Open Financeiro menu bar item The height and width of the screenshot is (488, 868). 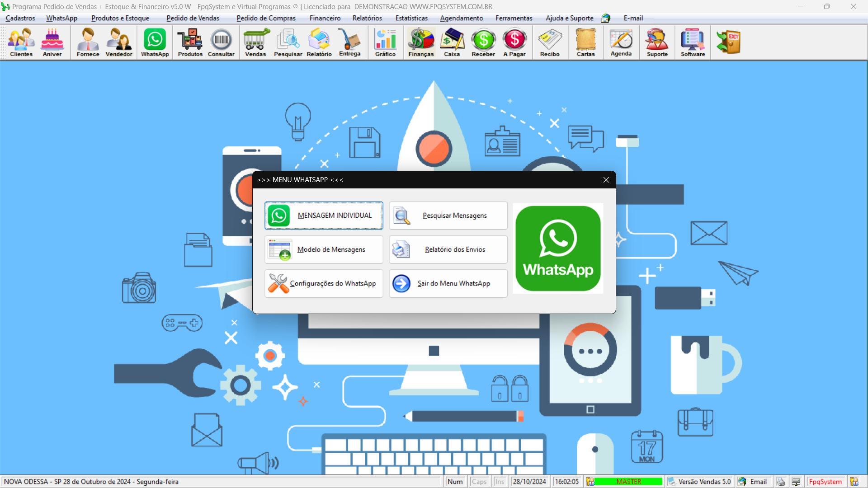click(325, 18)
